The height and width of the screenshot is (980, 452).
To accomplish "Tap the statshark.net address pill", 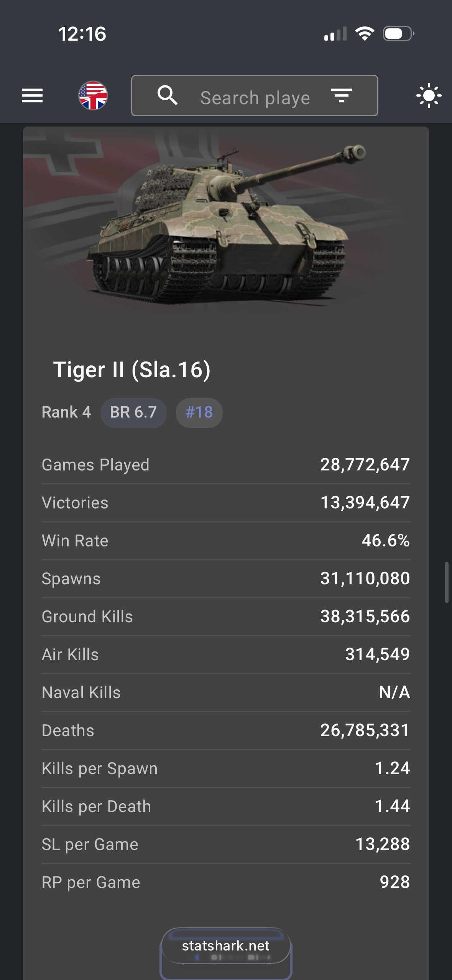I will [226, 946].
